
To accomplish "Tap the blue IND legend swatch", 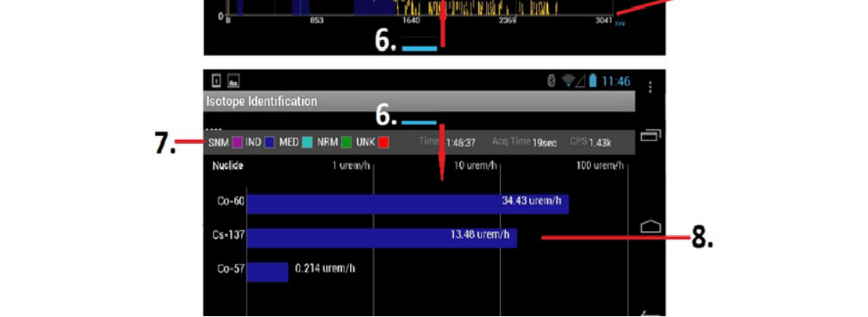I will click(269, 142).
